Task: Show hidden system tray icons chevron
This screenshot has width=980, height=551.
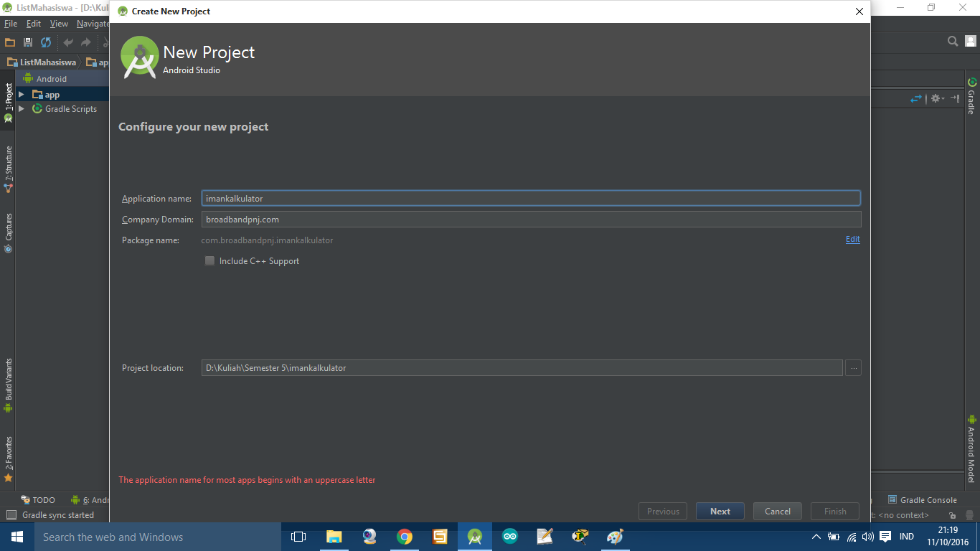Action: click(816, 537)
